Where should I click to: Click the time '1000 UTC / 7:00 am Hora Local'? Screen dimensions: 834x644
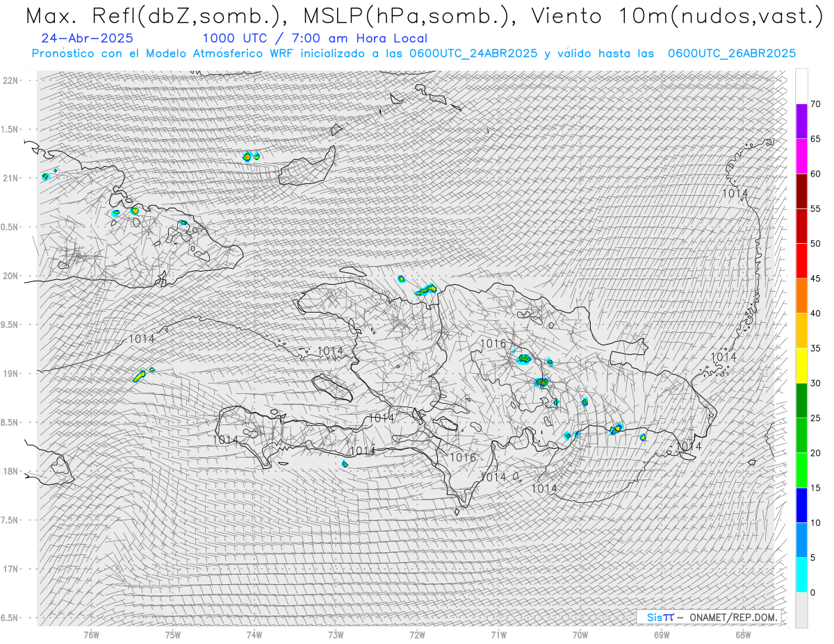pyautogui.click(x=315, y=38)
